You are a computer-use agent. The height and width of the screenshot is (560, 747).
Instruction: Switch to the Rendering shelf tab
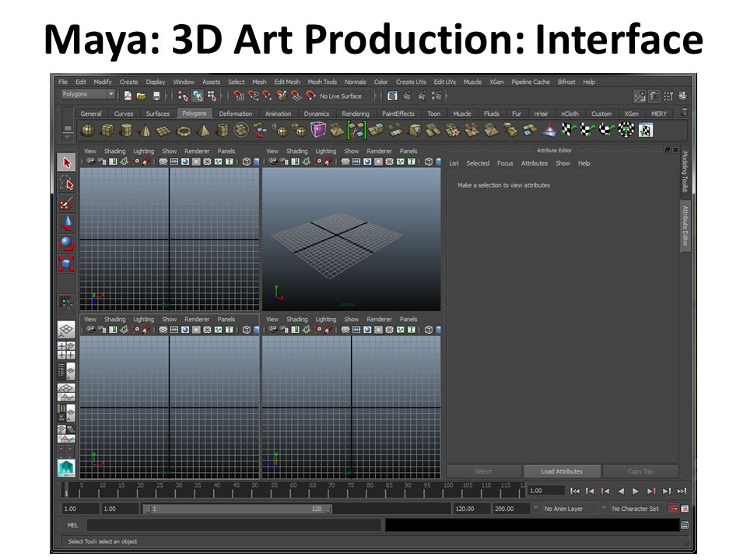[356, 114]
